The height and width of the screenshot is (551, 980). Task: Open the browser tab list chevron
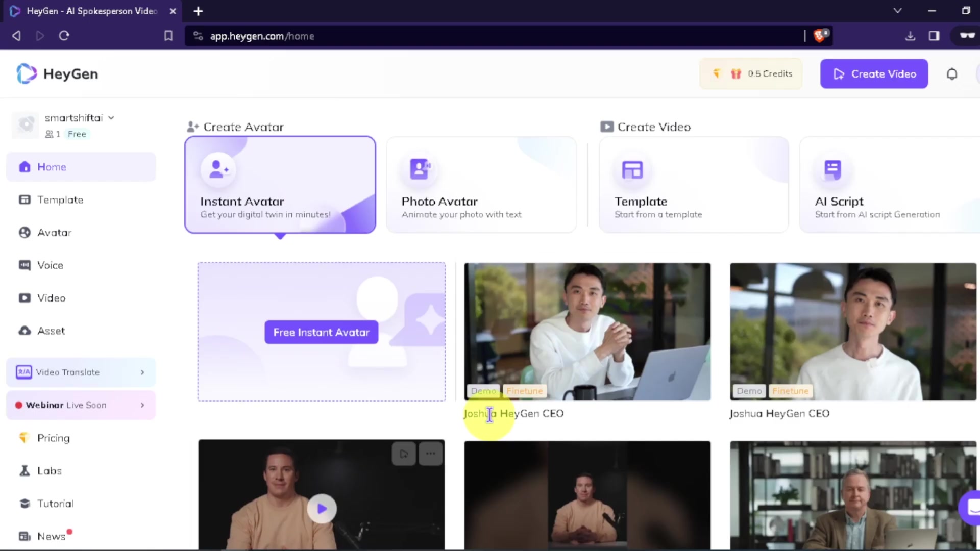897,11
